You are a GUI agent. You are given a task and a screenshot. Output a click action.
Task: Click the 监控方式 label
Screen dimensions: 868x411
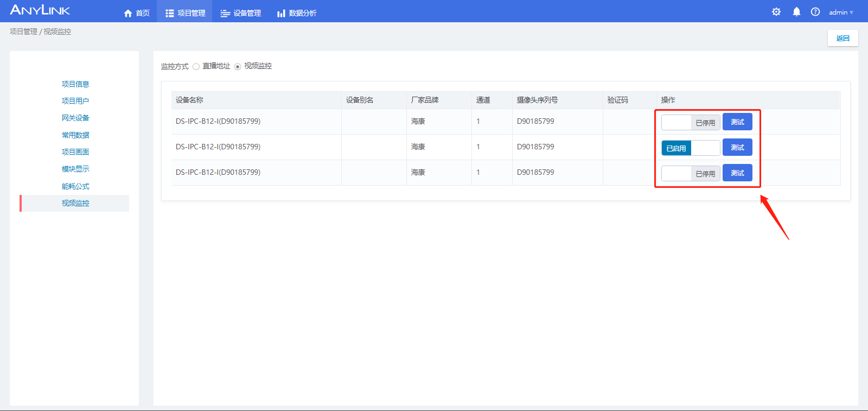[175, 66]
